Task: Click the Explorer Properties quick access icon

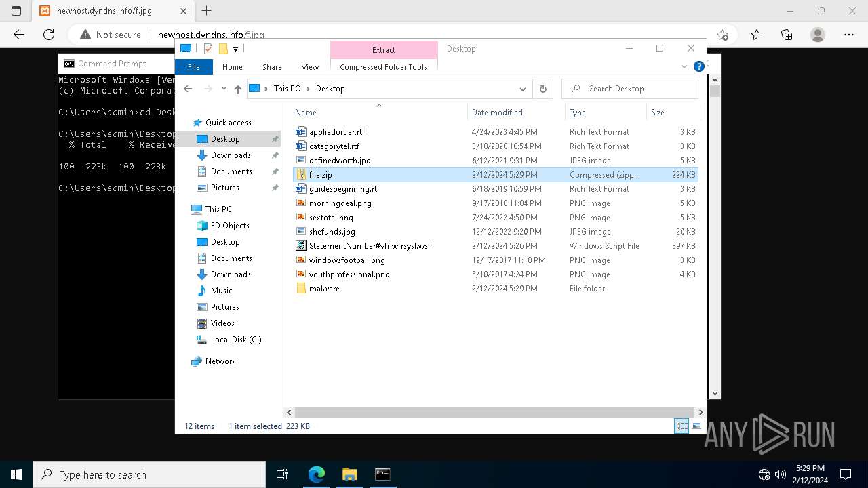Action: (x=208, y=49)
